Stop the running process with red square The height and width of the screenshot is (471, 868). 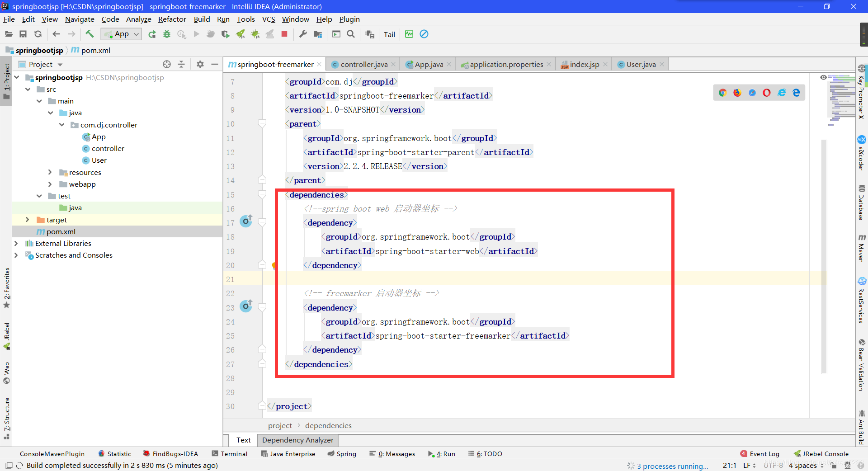[x=284, y=34]
